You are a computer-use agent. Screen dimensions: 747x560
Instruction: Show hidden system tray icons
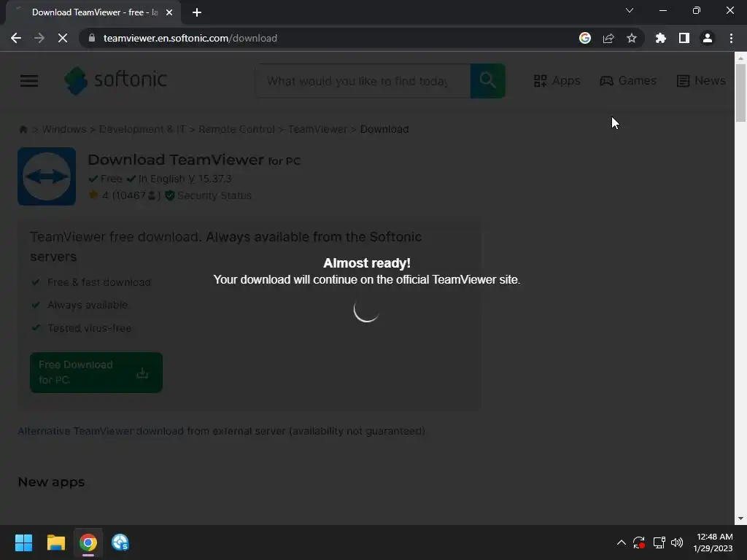coord(622,542)
